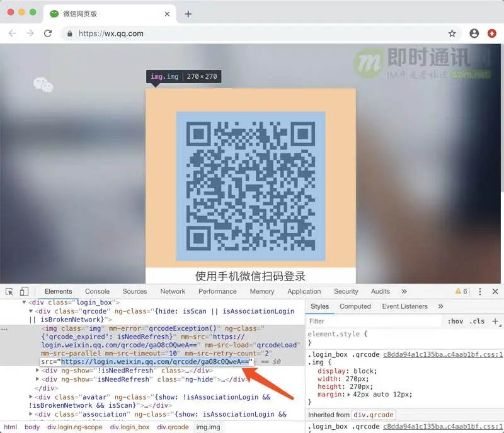Close the 微信网页版 tab
This screenshot has height=433, width=504.
(x=167, y=14)
